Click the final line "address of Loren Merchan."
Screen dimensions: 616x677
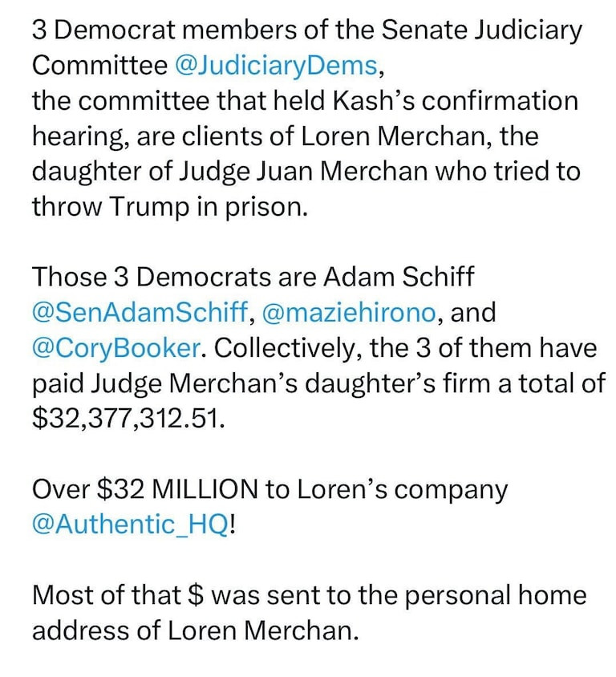(x=192, y=630)
